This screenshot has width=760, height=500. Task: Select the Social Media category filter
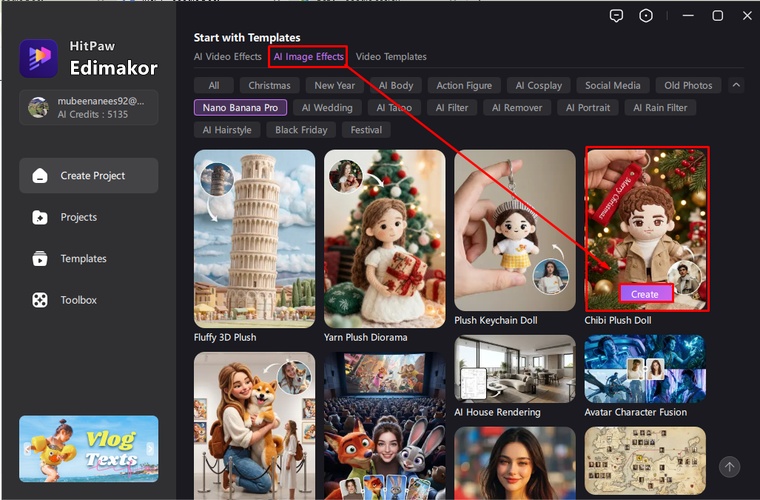click(613, 85)
